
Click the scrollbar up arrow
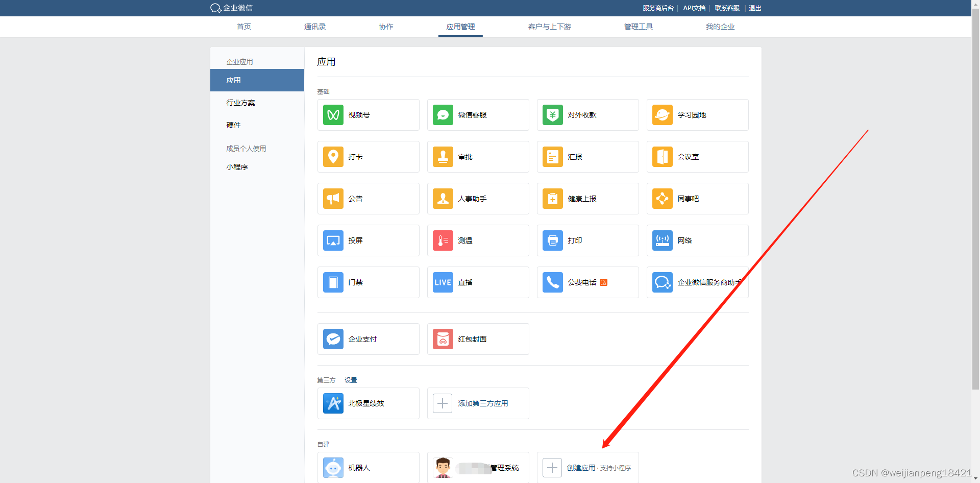click(x=975, y=4)
